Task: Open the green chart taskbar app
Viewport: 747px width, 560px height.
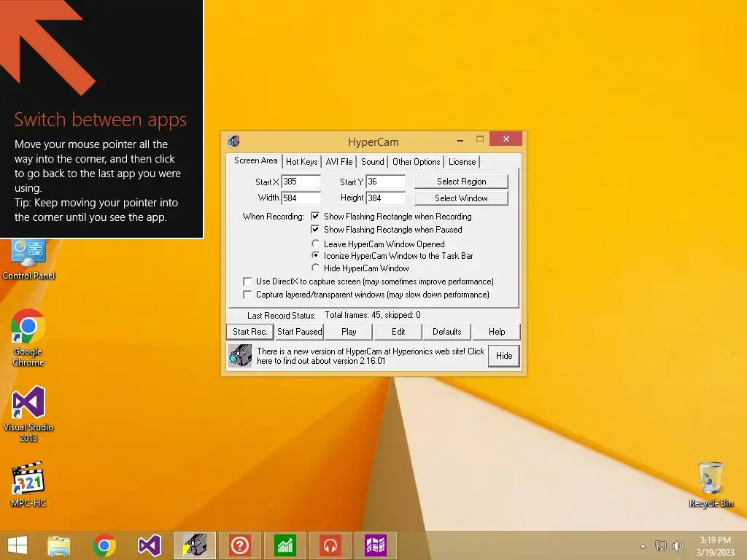Action: pos(285,545)
